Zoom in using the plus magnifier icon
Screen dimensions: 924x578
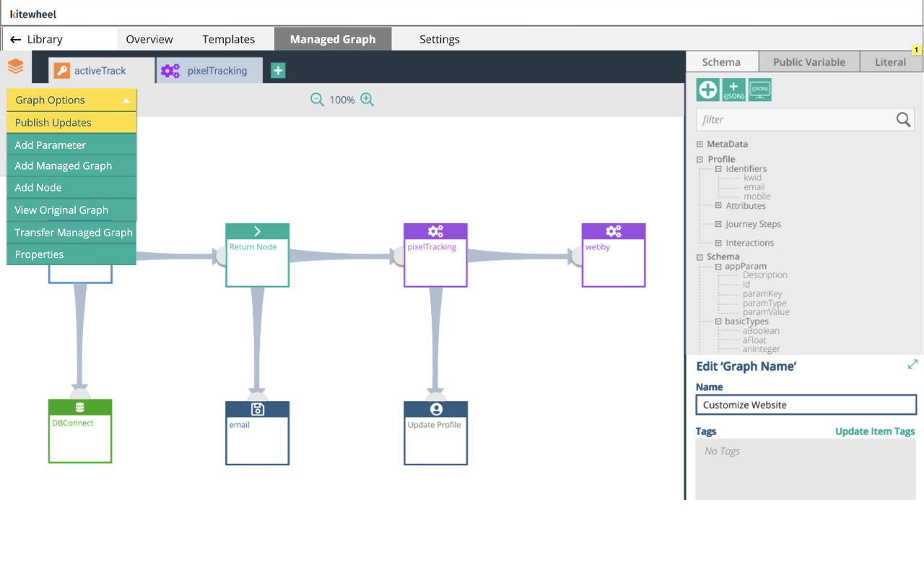point(367,99)
